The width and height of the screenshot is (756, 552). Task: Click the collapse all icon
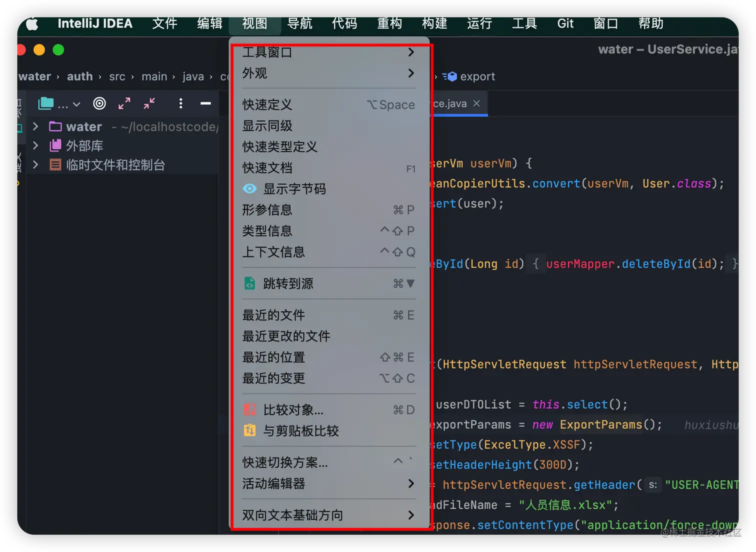(149, 103)
